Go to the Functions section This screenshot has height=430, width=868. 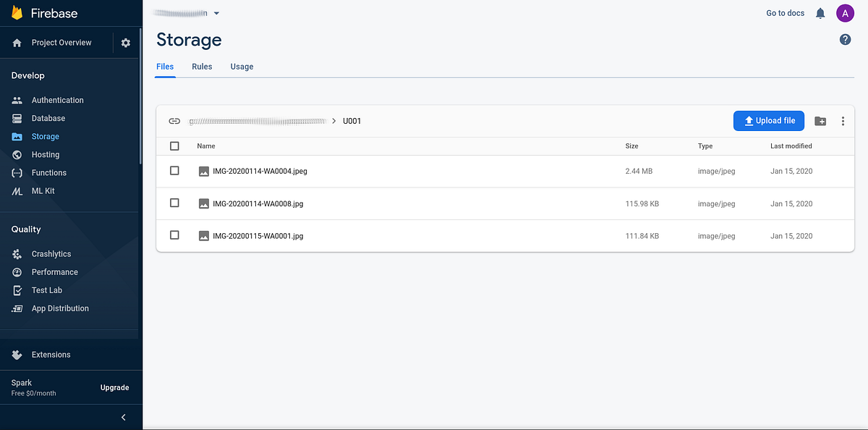pos(48,172)
